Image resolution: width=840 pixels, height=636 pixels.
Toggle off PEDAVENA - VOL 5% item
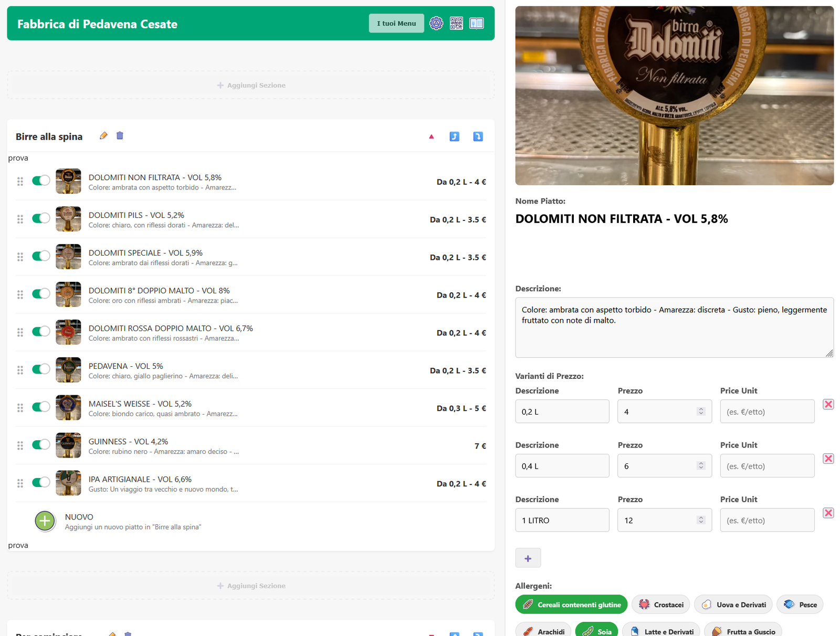coord(41,369)
